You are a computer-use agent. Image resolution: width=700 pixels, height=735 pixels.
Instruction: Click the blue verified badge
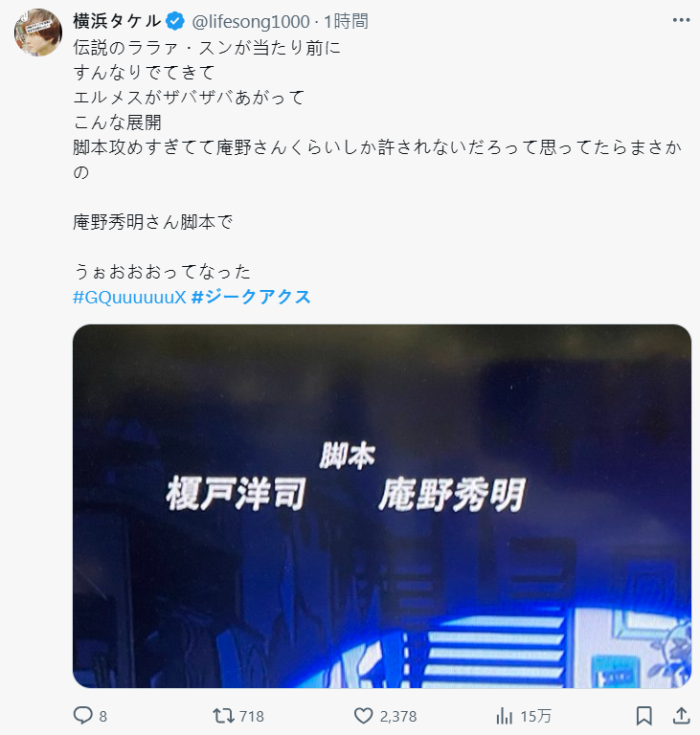tap(175, 22)
